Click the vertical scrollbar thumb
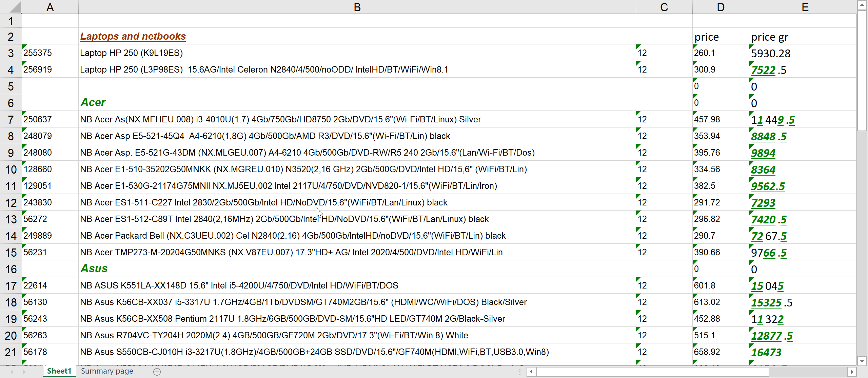This screenshot has height=378, width=868. pos(862,71)
